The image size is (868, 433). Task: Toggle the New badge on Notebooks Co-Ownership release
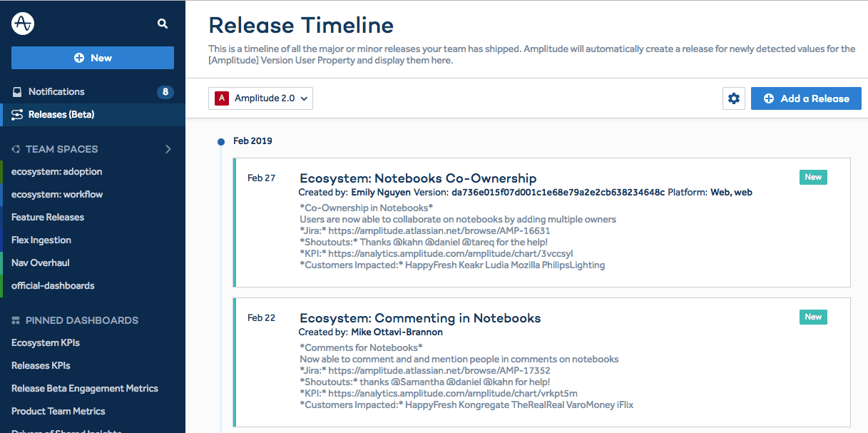813,177
